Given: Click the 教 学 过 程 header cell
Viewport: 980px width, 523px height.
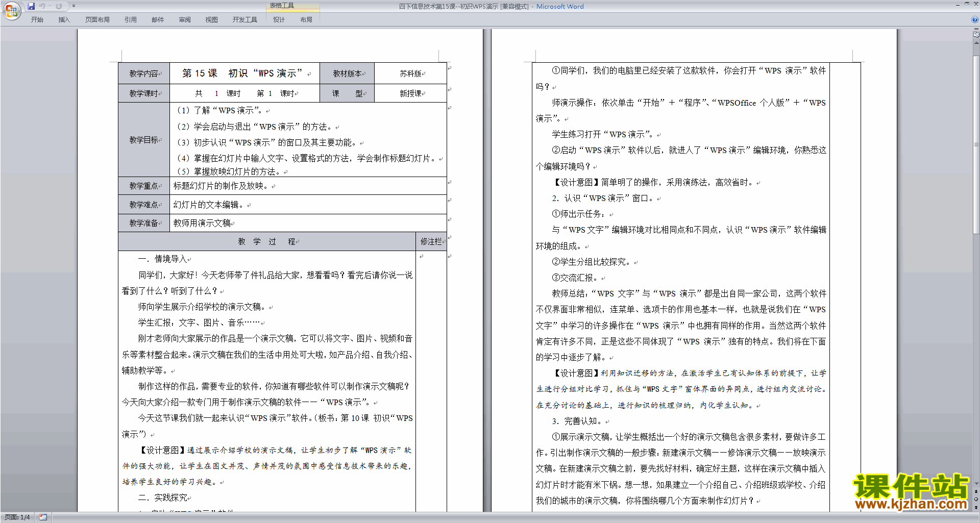Looking at the screenshot, I should pyautogui.click(x=267, y=241).
